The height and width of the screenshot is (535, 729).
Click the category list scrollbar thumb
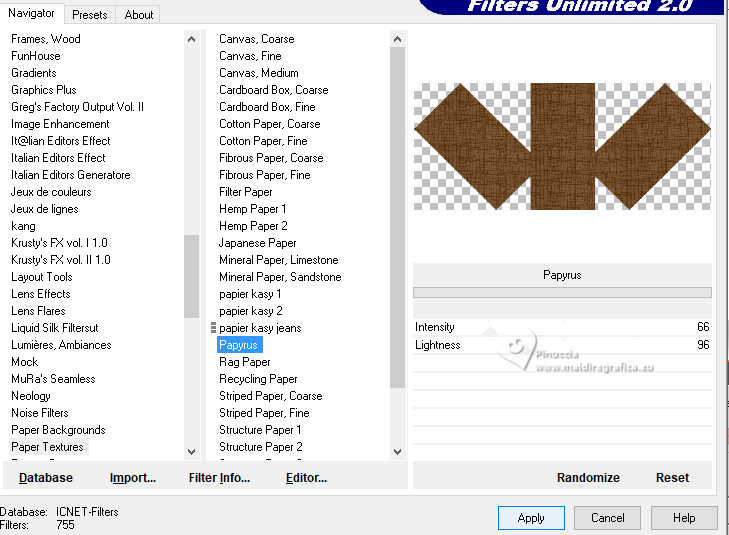(191, 276)
